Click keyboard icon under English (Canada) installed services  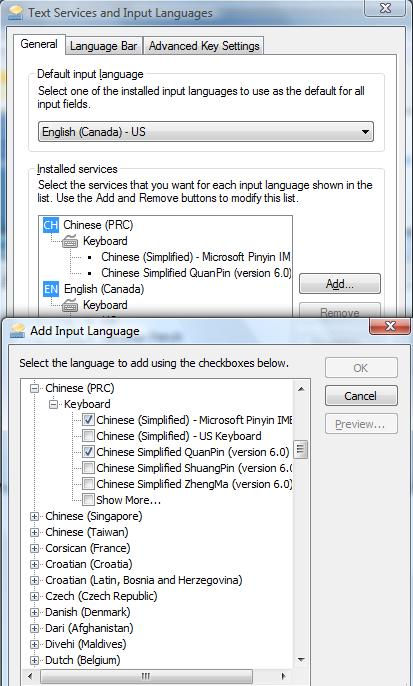70,305
